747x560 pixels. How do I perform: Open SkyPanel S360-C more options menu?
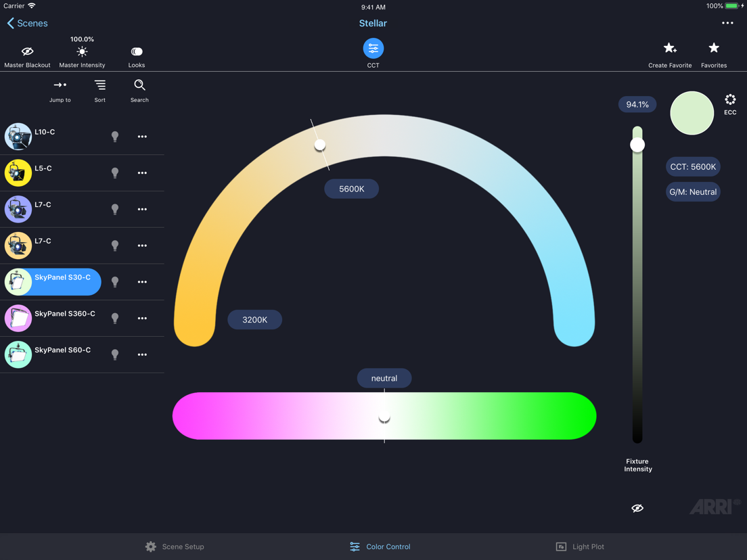click(x=142, y=318)
